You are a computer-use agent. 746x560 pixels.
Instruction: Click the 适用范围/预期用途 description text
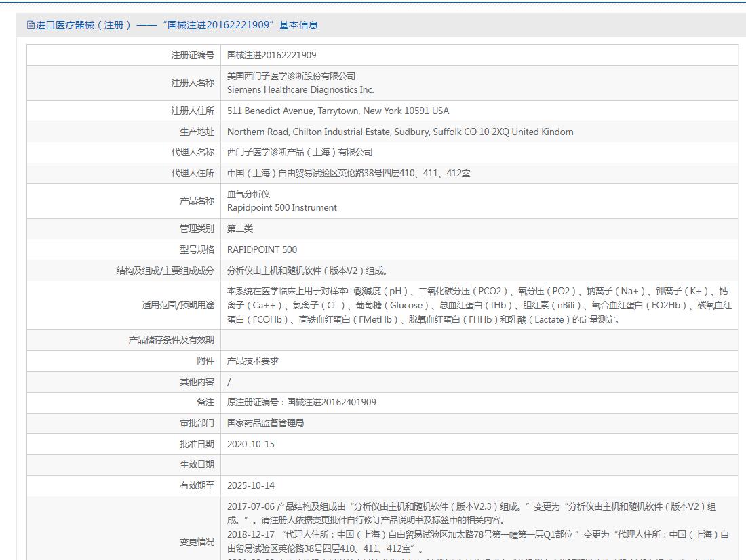pyautogui.click(x=479, y=305)
